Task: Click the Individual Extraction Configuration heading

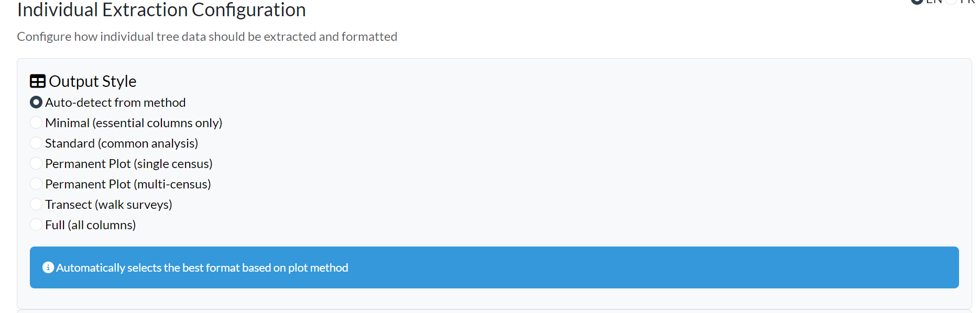Action: (161, 10)
